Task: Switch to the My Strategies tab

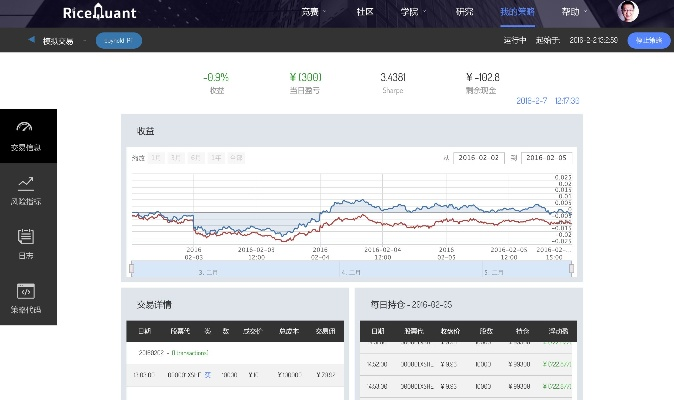Action: (x=516, y=13)
